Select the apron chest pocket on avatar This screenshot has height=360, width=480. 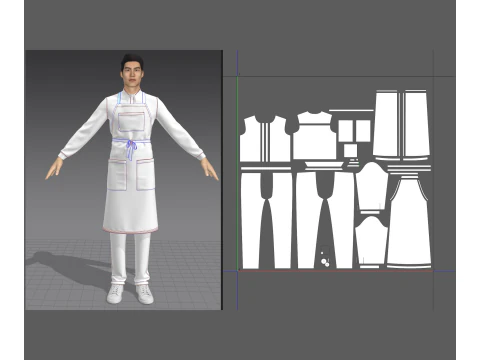132,122
